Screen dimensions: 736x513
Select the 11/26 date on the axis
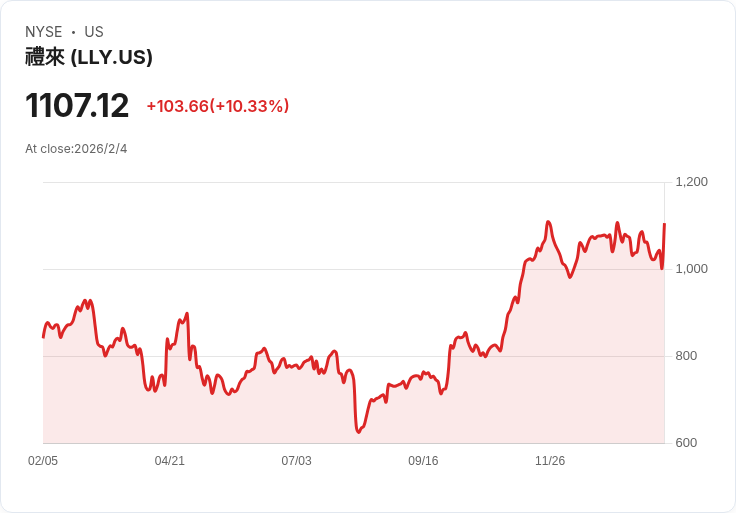pos(550,461)
